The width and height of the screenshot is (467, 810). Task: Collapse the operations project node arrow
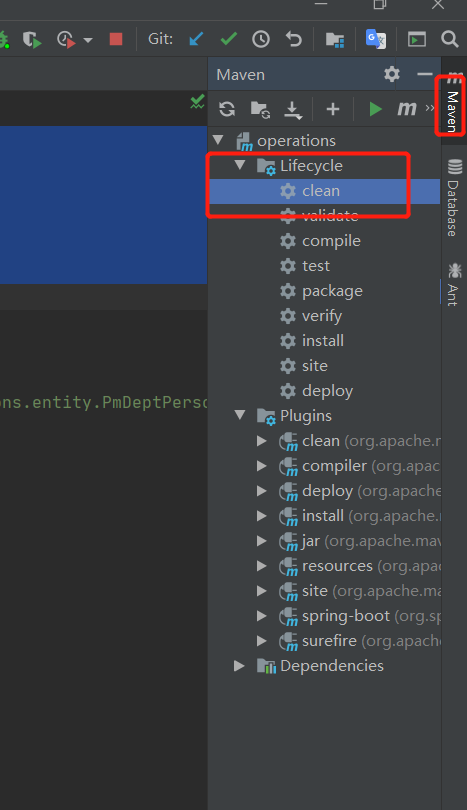219,140
